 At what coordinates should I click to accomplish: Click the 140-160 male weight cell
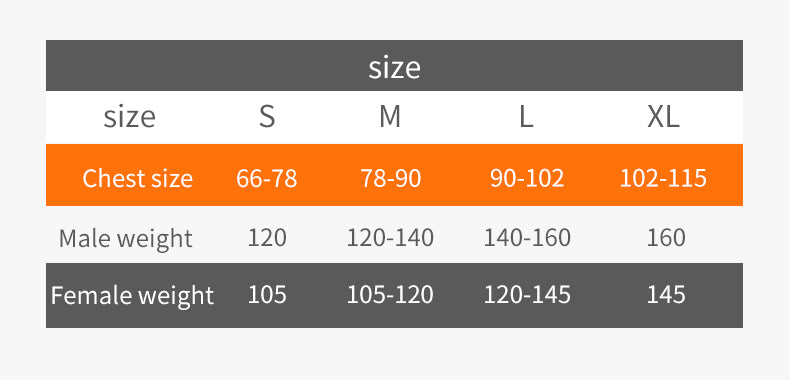tap(527, 238)
